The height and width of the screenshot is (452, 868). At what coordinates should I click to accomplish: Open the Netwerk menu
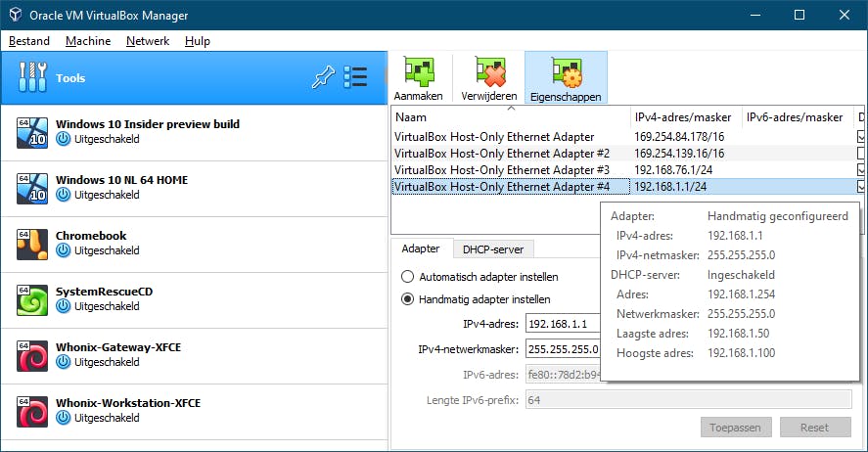[148, 41]
